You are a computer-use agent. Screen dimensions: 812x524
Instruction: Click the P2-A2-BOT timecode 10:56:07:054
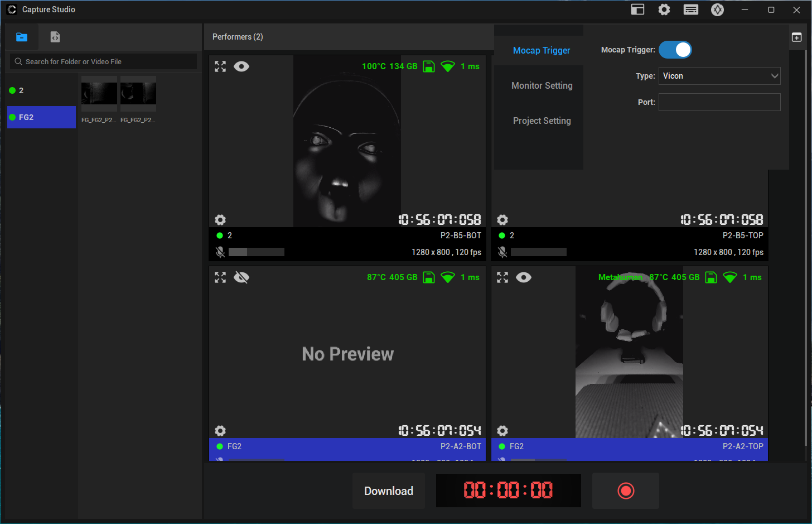click(x=440, y=431)
